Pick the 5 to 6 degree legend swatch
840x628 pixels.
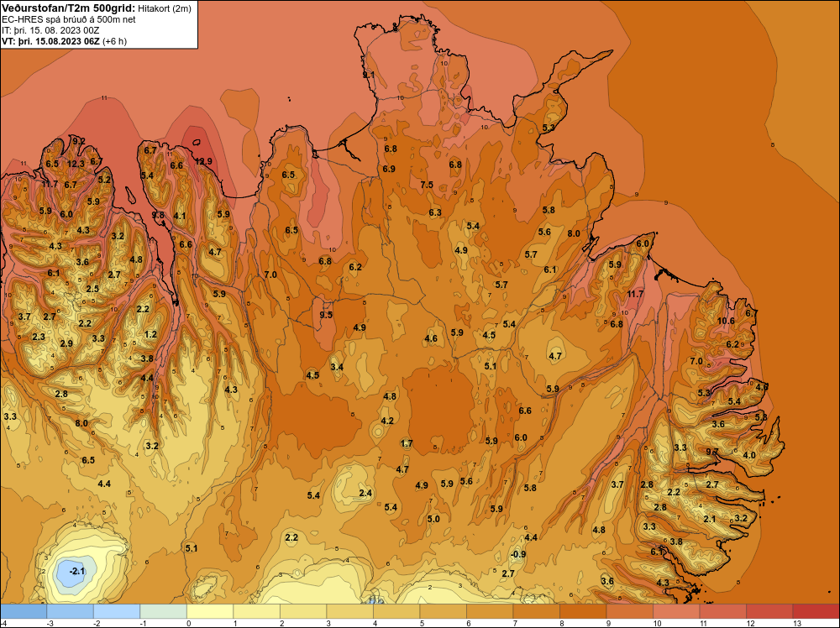click(x=443, y=611)
